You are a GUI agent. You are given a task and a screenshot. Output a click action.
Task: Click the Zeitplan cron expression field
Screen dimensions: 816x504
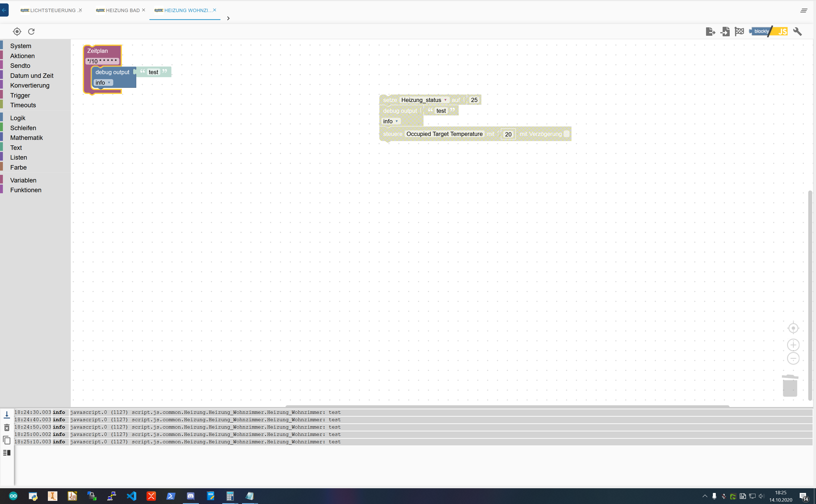(102, 61)
